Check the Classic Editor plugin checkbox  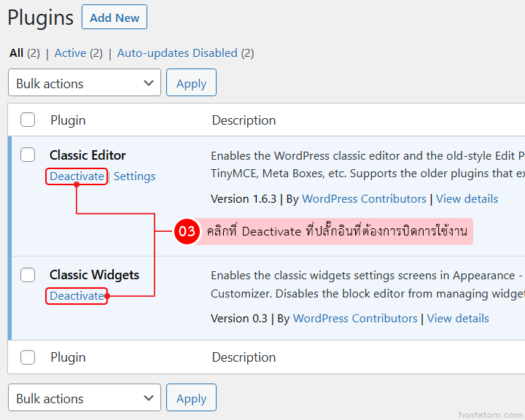pos(28,155)
